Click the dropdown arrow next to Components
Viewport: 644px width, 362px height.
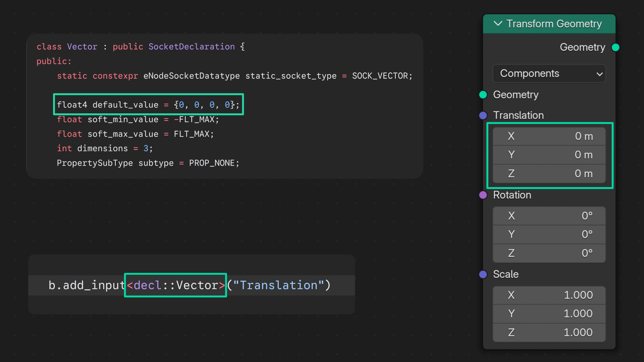coord(599,74)
